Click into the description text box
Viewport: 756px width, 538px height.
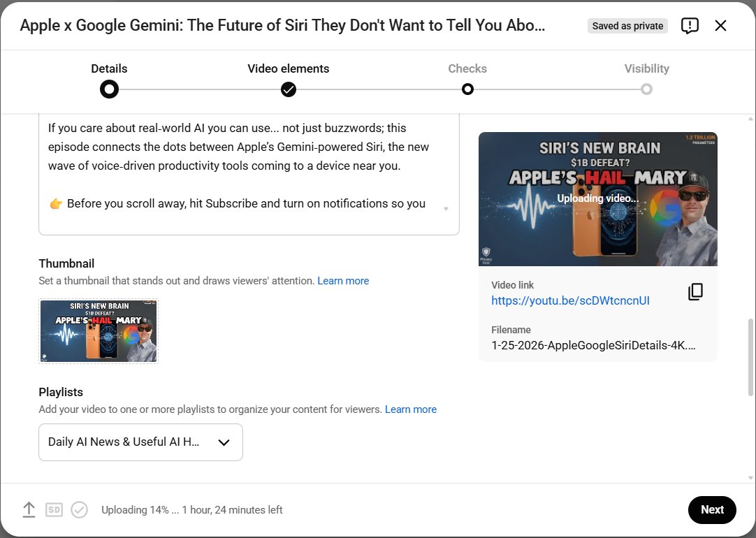[x=249, y=174]
